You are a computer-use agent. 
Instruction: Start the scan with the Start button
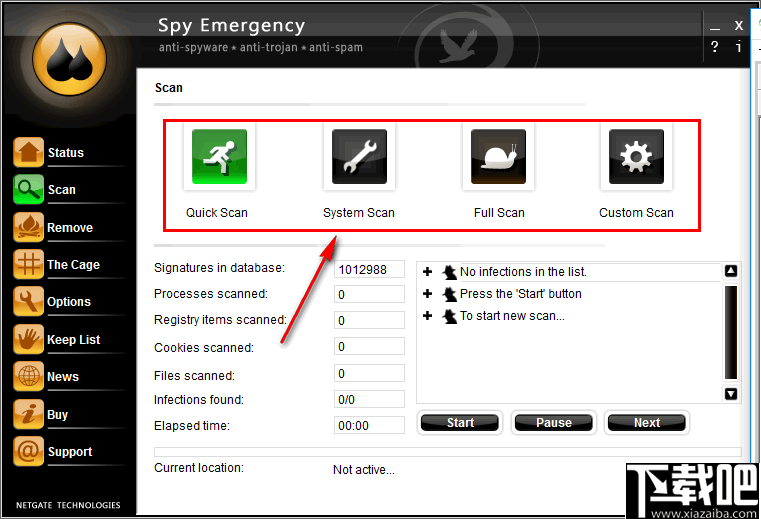(460, 422)
